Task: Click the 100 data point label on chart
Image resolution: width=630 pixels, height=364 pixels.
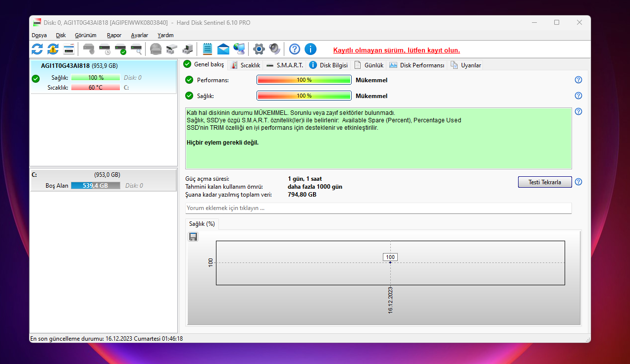Action: click(x=390, y=257)
